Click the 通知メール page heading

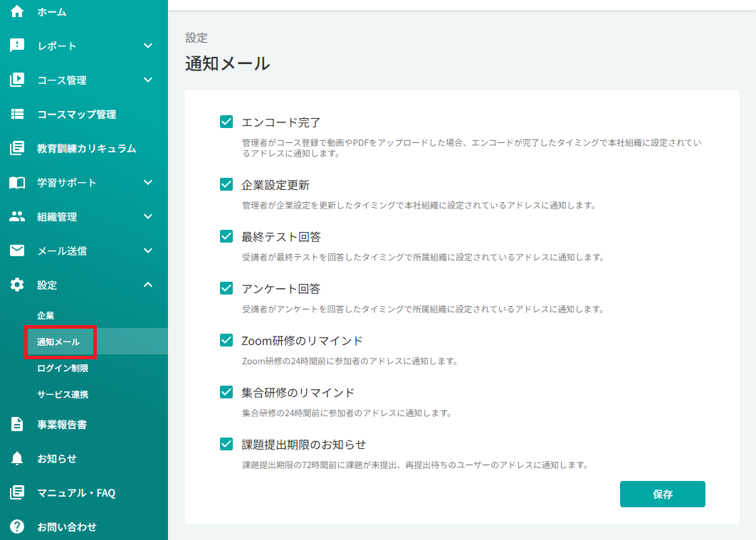[x=228, y=63]
